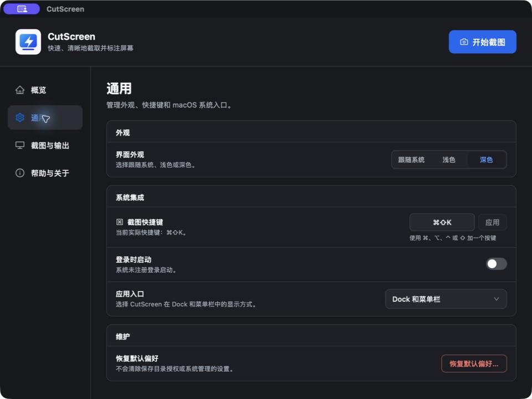Click the text 选择跟随系统、浅色或深色。
This screenshot has width=532, height=399.
point(156,165)
